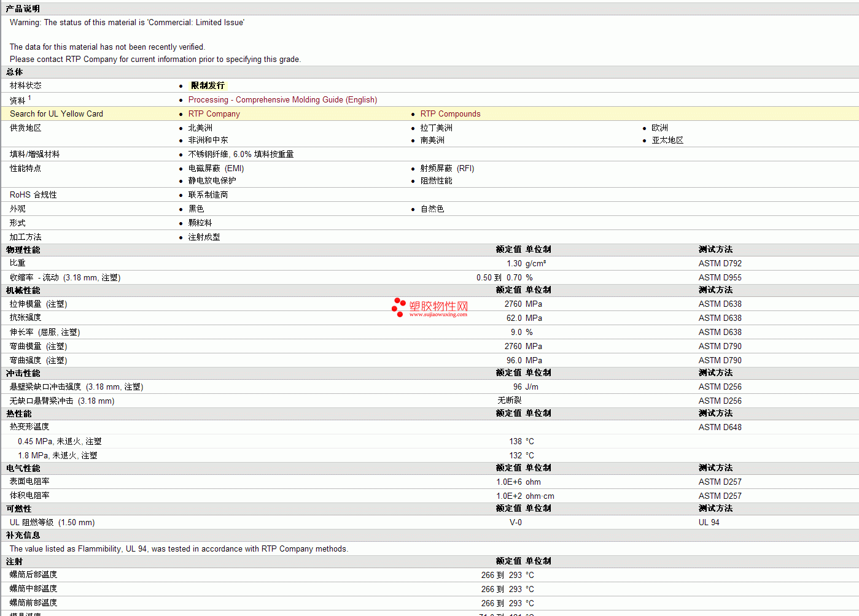Screen dimensions: 859x616
Task: Select the '无断裂' unnotched impact value
Action: point(510,401)
